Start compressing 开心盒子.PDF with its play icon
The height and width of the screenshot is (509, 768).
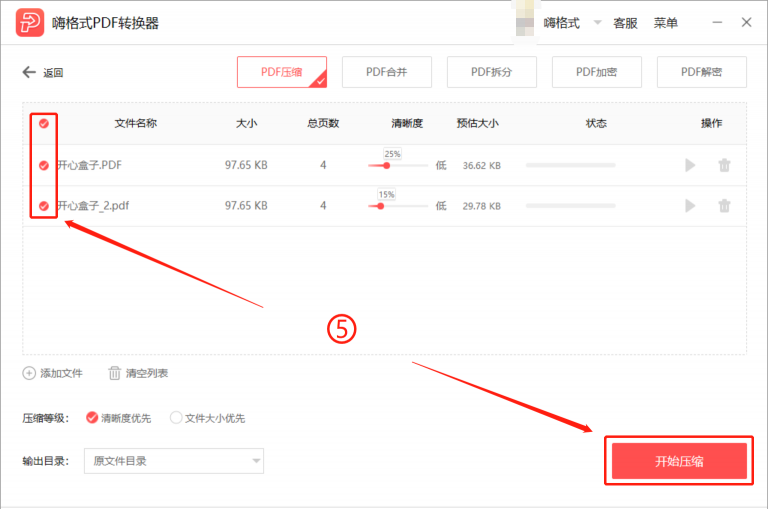690,166
